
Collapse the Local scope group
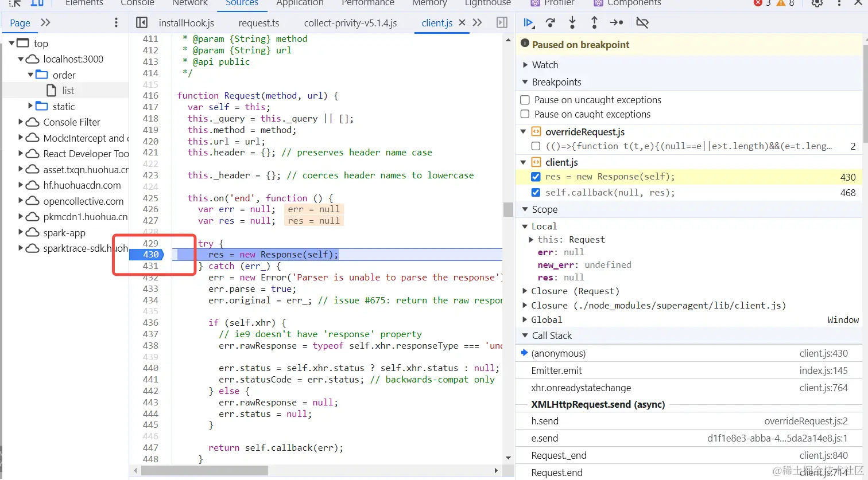coord(525,226)
